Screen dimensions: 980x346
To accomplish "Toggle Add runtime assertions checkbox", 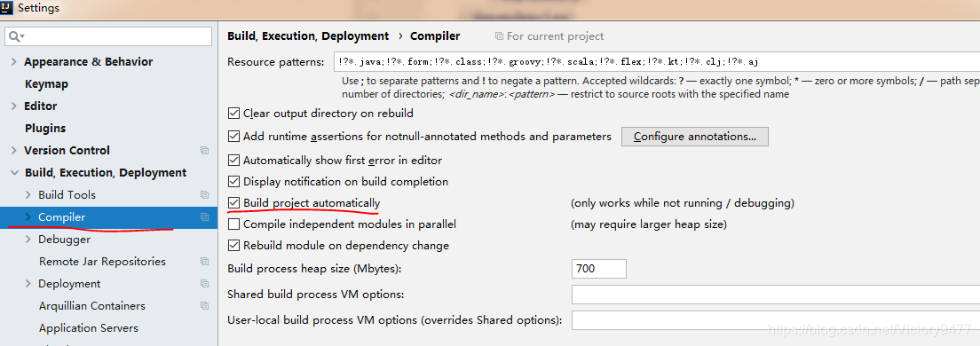I will point(233,136).
